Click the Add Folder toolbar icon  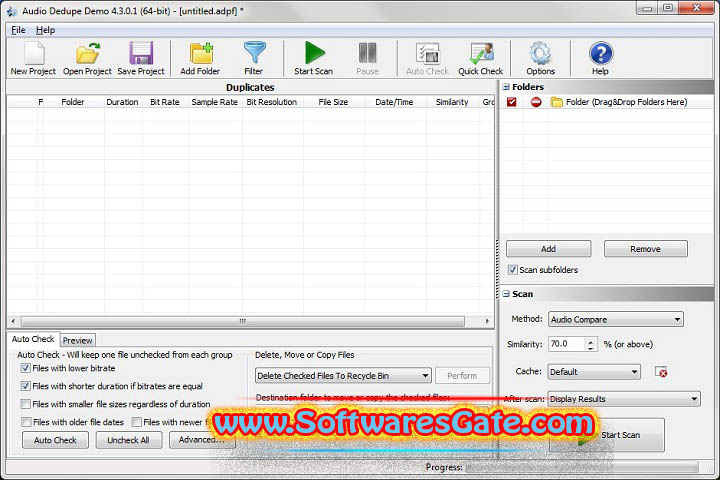[x=200, y=58]
